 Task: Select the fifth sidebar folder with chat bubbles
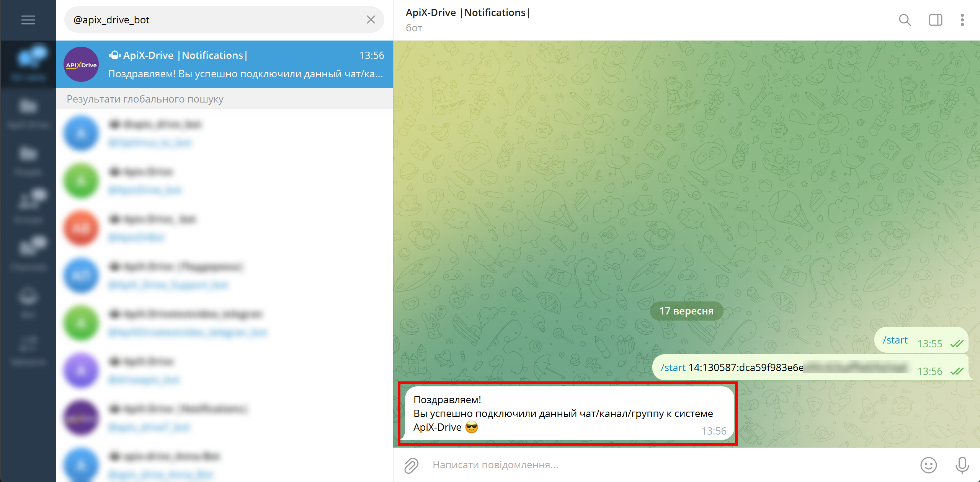[x=28, y=254]
